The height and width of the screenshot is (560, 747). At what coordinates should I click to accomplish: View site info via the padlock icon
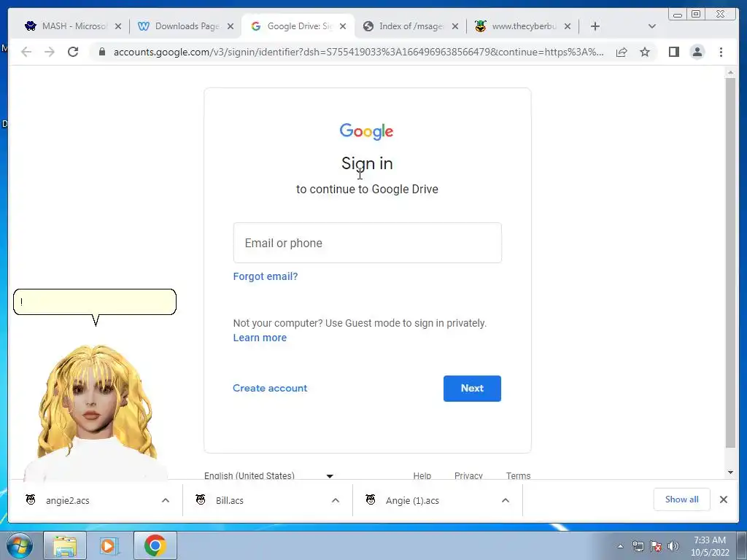[x=102, y=52]
